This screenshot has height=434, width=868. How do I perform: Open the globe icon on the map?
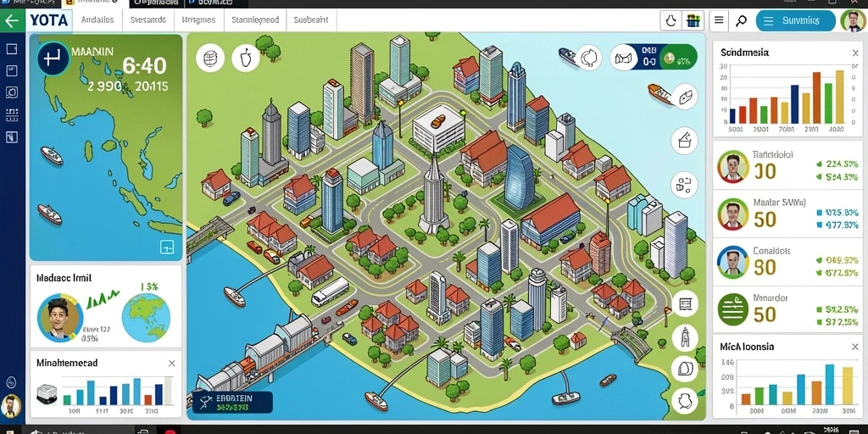point(210,58)
